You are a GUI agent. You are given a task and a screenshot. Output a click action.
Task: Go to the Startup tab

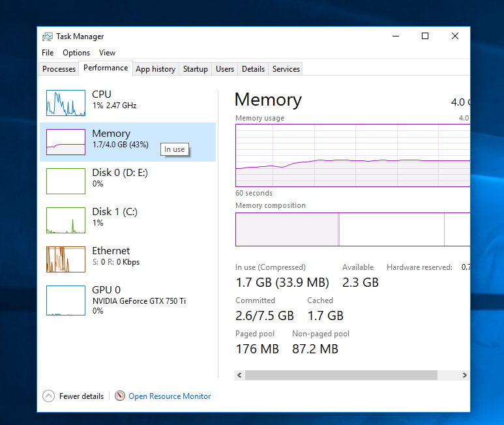point(196,69)
